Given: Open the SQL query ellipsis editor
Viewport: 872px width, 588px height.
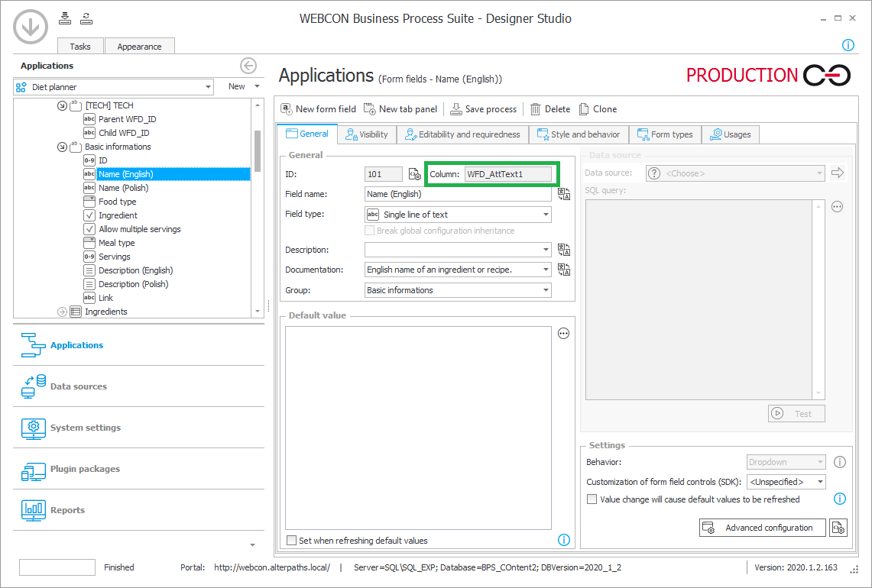Looking at the screenshot, I should (x=837, y=207).
